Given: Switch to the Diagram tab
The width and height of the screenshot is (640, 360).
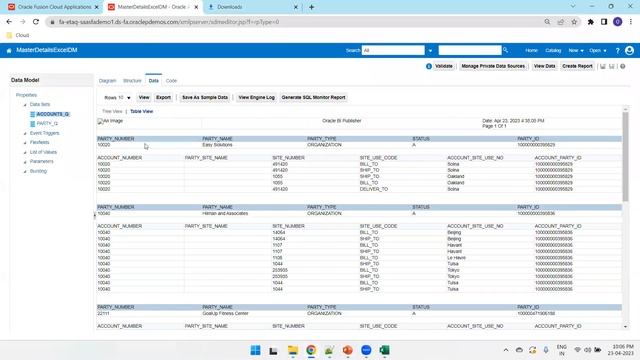Looking at the screenshot, I should pos(107,81).
